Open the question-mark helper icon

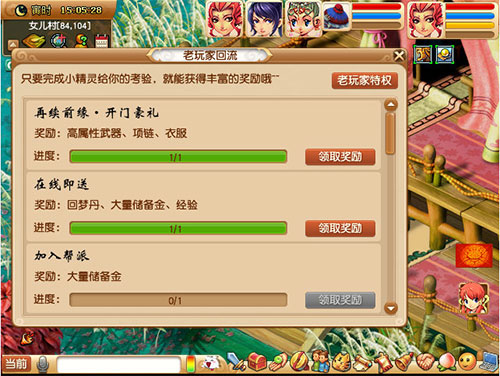pyautogui.click(x=81, y=41)
